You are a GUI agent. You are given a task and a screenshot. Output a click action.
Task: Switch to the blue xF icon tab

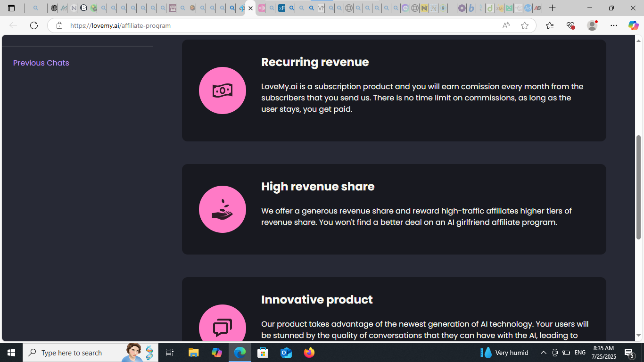281,8
